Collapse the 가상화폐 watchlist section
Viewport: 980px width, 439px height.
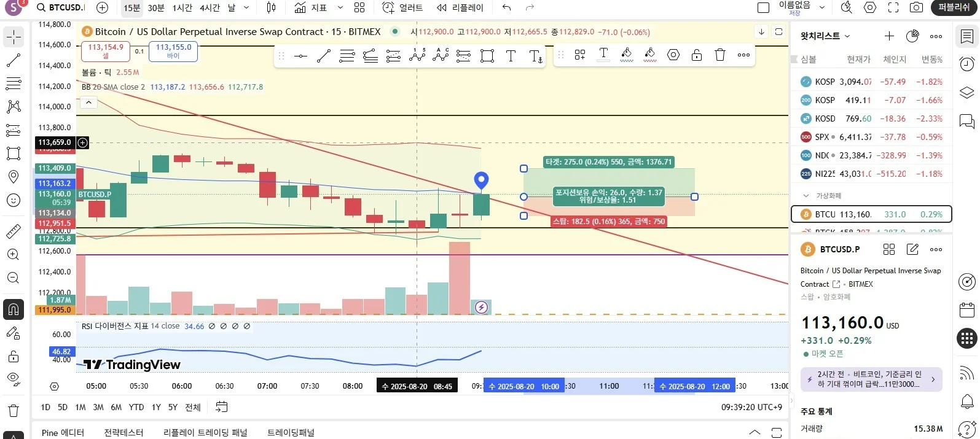pyautogui.click(x=807, y=196)
